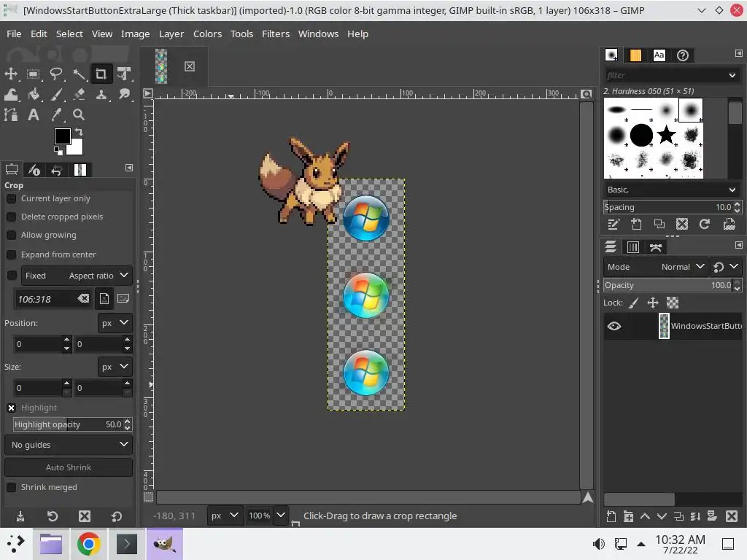
Task: Restore tool preset icon in Tool Options
Action: point(53,516)
